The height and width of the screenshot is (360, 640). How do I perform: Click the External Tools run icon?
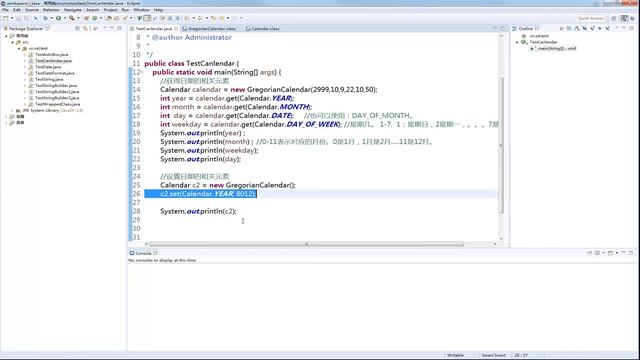tap(71, 18)
